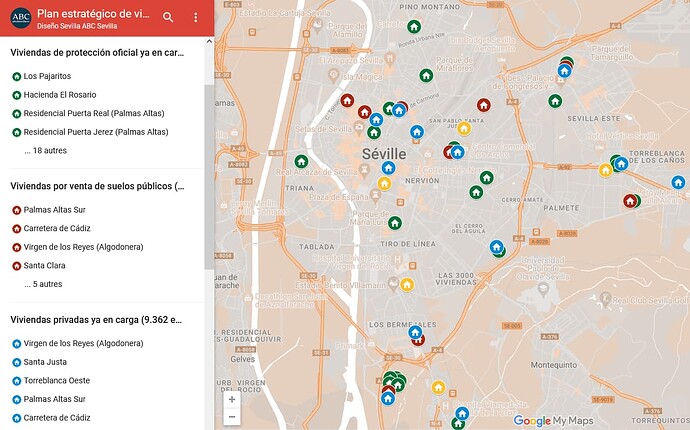Click the yellow marker near Estadio Benito Villamarín
This screenshot has height=430, width=690.
click(x=407, y=284)
